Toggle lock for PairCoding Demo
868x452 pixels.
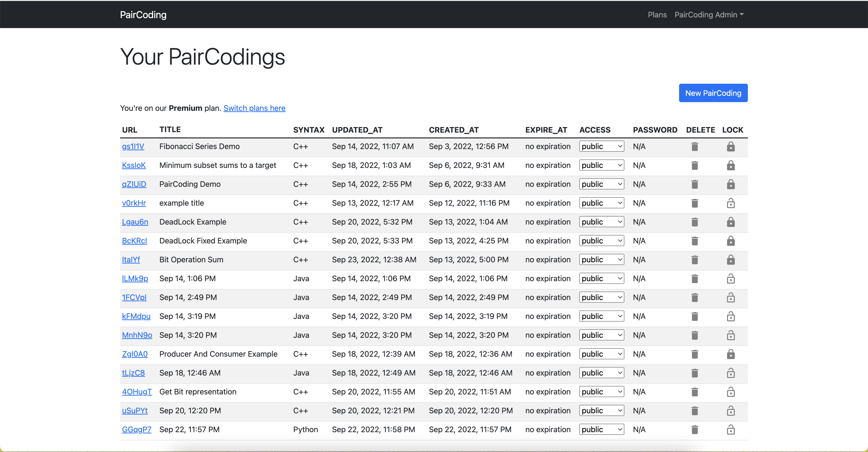[x=730, y=184]
